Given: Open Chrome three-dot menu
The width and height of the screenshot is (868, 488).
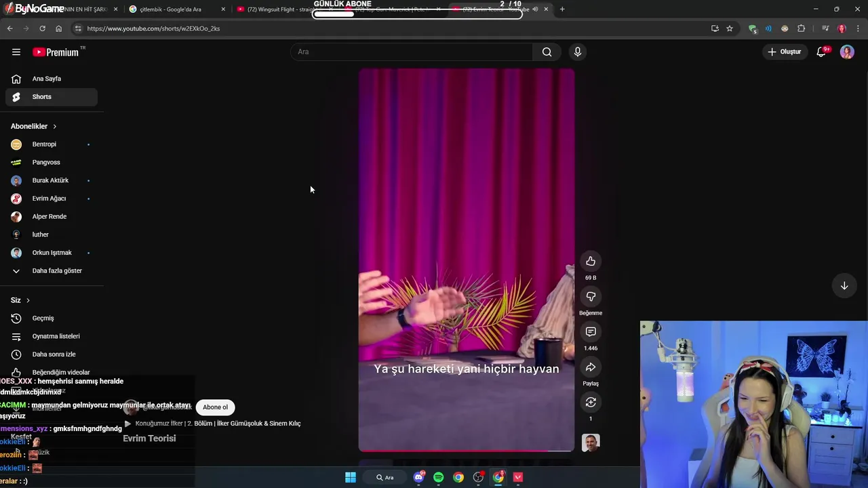Looking at the screenshot, I should point(859,28).
